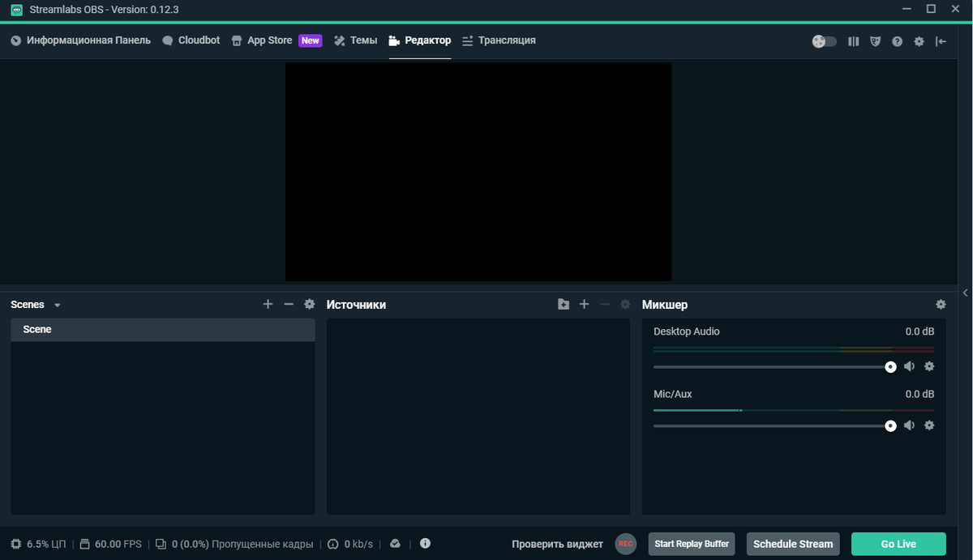The height and width of the screenshot is (560, 973).
Task: Select the Scene item in the list
Action: click(163, 330)
